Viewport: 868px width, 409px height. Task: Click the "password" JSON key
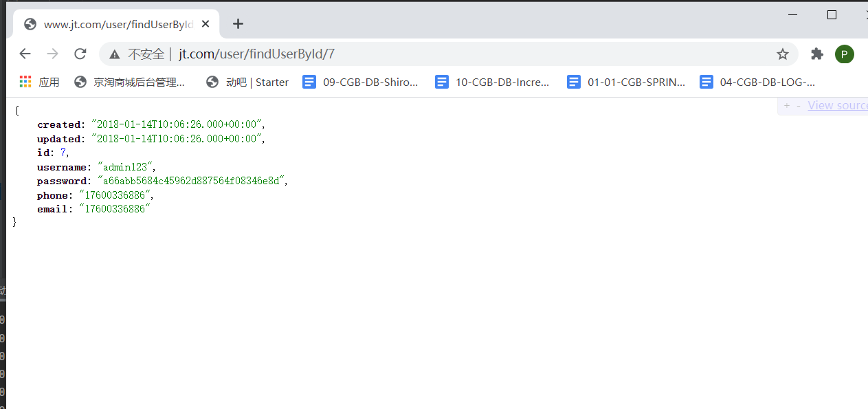62,181
